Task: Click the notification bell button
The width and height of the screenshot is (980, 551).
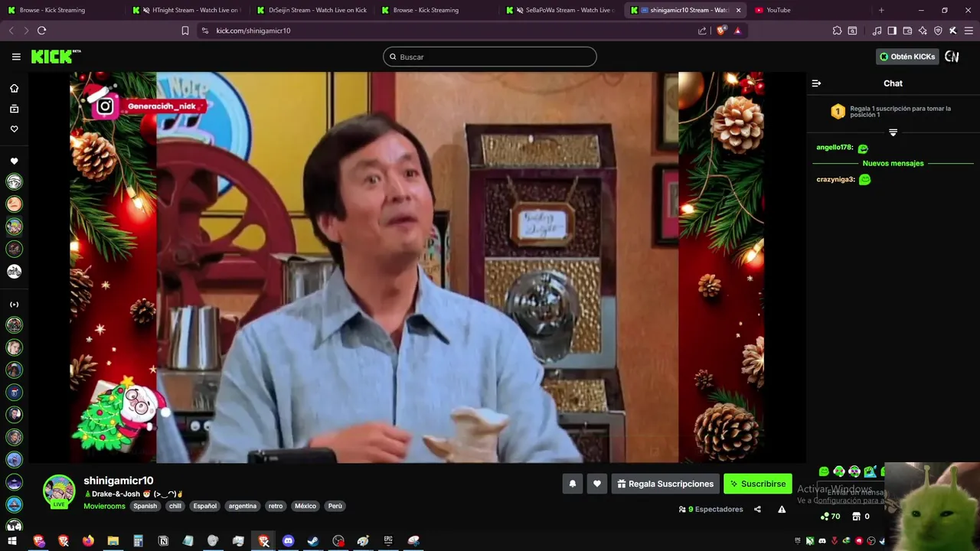Action: (x=572, y=484)
